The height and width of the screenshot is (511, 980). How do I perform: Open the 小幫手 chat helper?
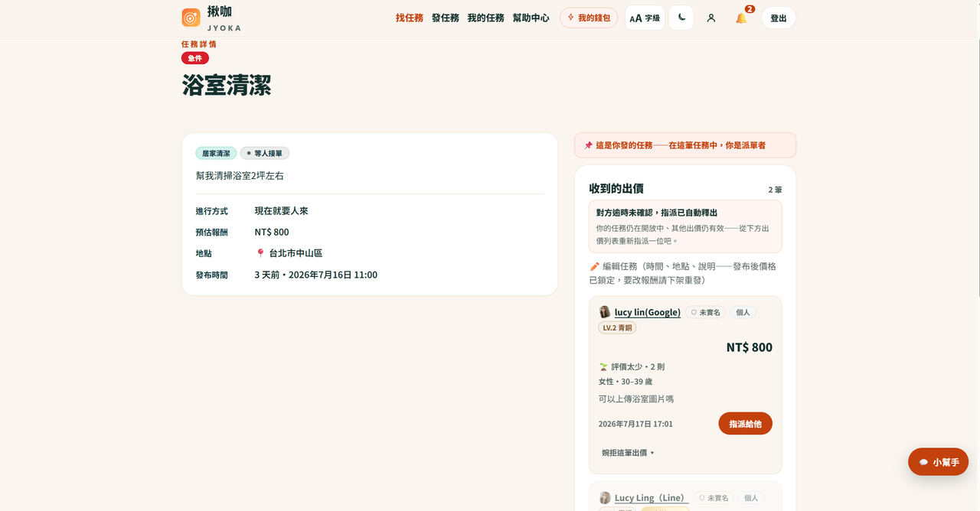click(x=939, y=462)
